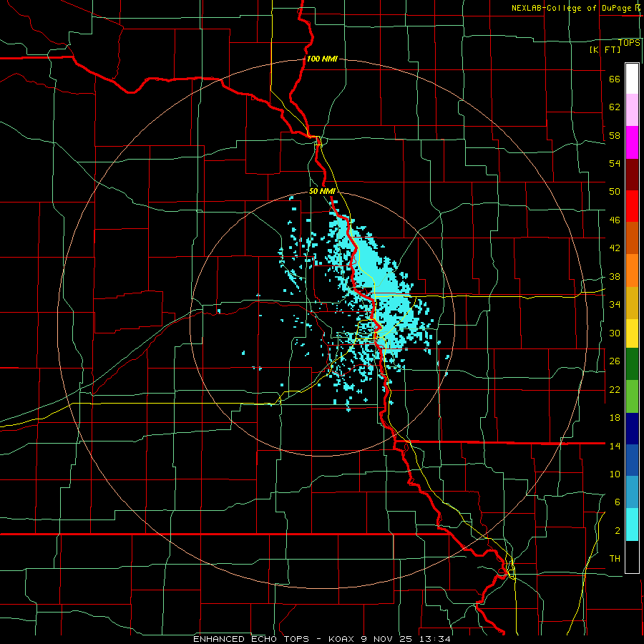The image size is (644, 644).
Task: Click the dark orange legend swatch
Action: point(632,238)
